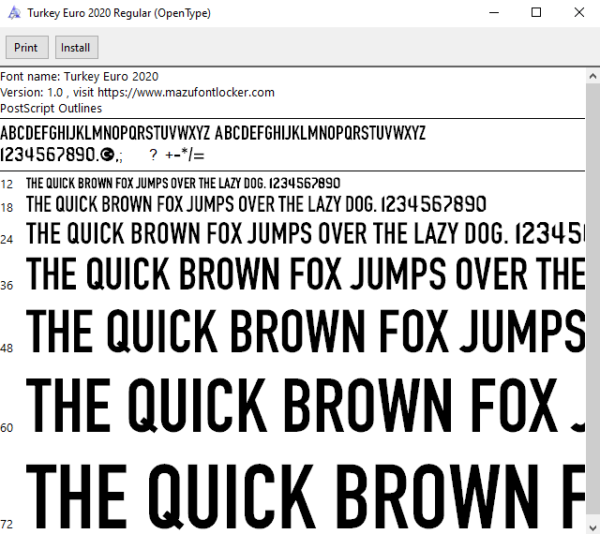Click the size 60 sample label

coord(7,428)
